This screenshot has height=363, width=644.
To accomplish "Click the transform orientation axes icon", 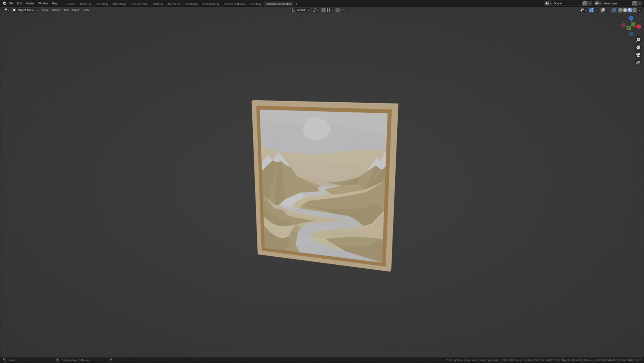I will click(293, 10).
